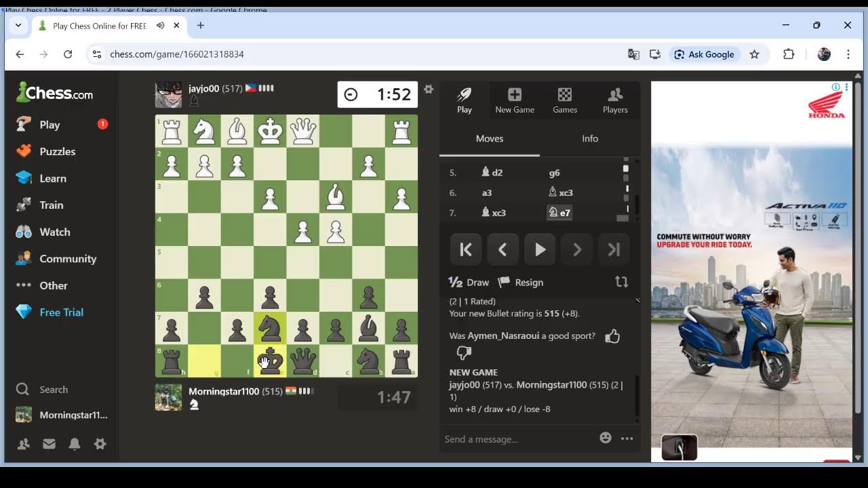The height and width of the screenshot is (488, 868).
Task: Click the Free Trial diamond link
Action: point(61,312)
